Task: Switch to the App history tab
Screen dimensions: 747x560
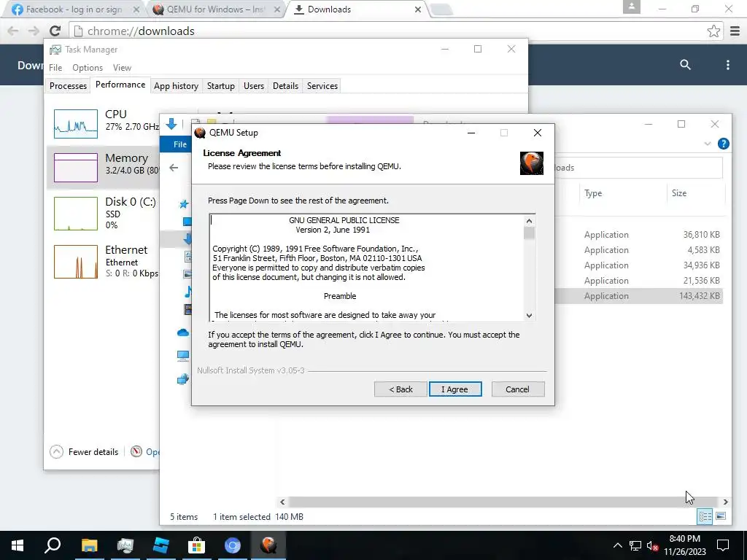Action: click(x=176, y=86)
